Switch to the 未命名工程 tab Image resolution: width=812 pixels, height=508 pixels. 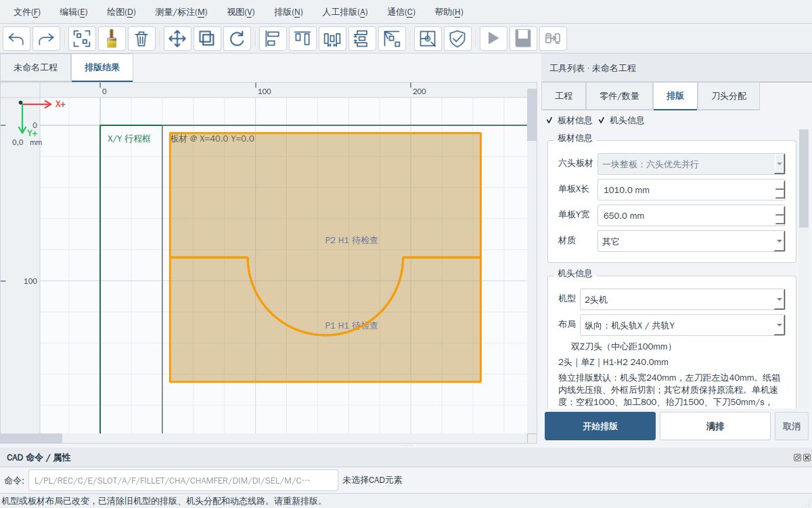coord(36,68)
